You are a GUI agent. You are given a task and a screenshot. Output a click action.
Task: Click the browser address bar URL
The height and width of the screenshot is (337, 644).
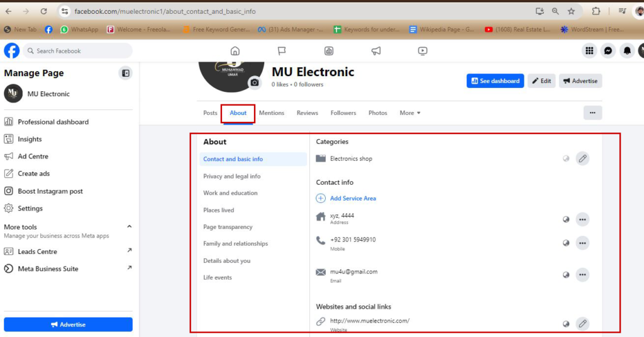click(x=165, y=11)
